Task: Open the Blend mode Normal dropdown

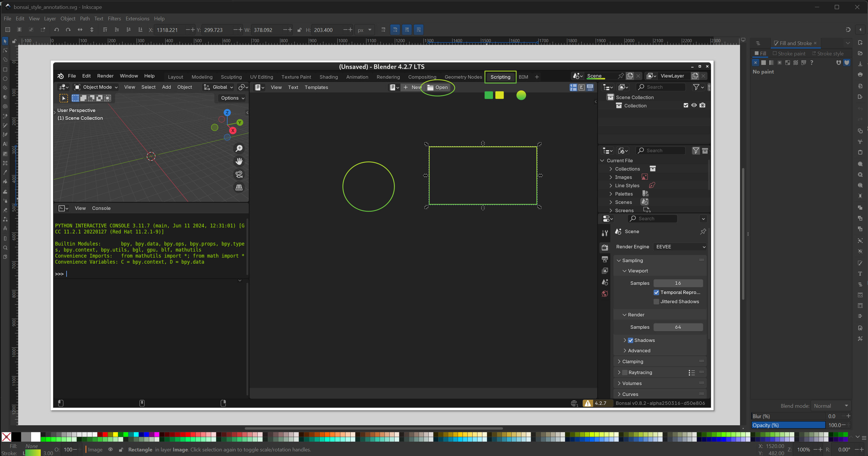Action: pos(831,406)
